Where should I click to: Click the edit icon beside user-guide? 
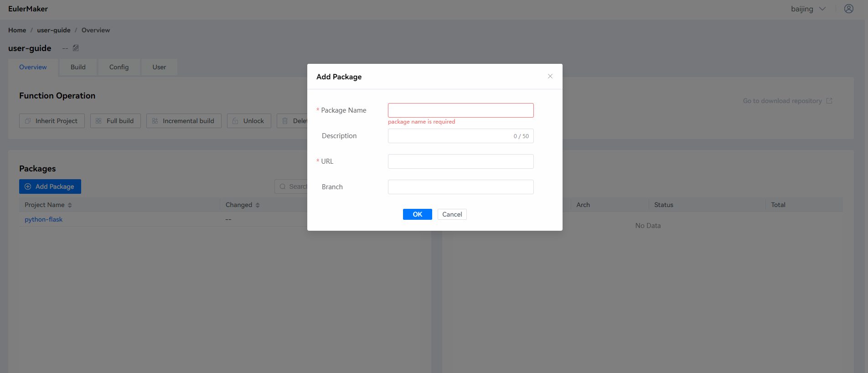tap(76, 48)
